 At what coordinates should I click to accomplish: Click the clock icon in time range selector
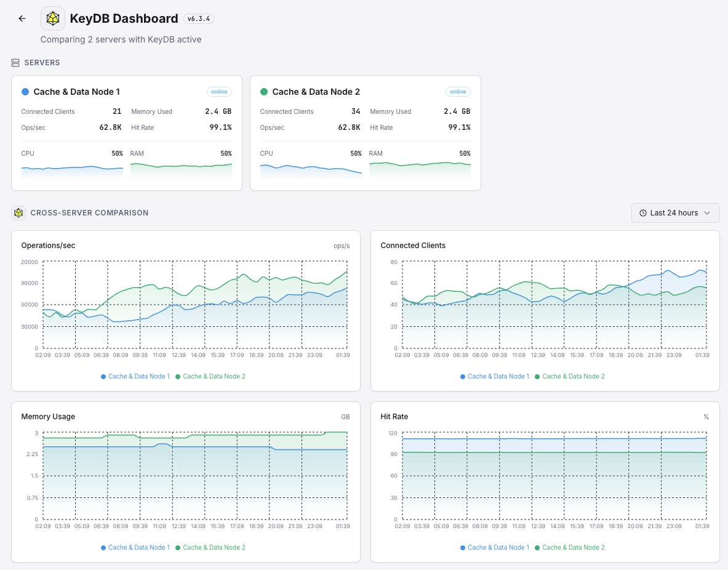pyautogui.click(x=643, y=213)
